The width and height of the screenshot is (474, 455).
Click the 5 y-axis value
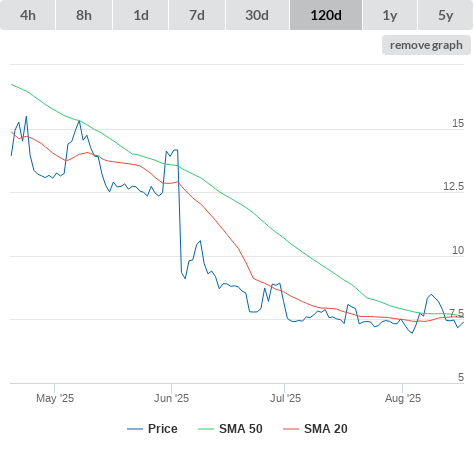(461, 377)
